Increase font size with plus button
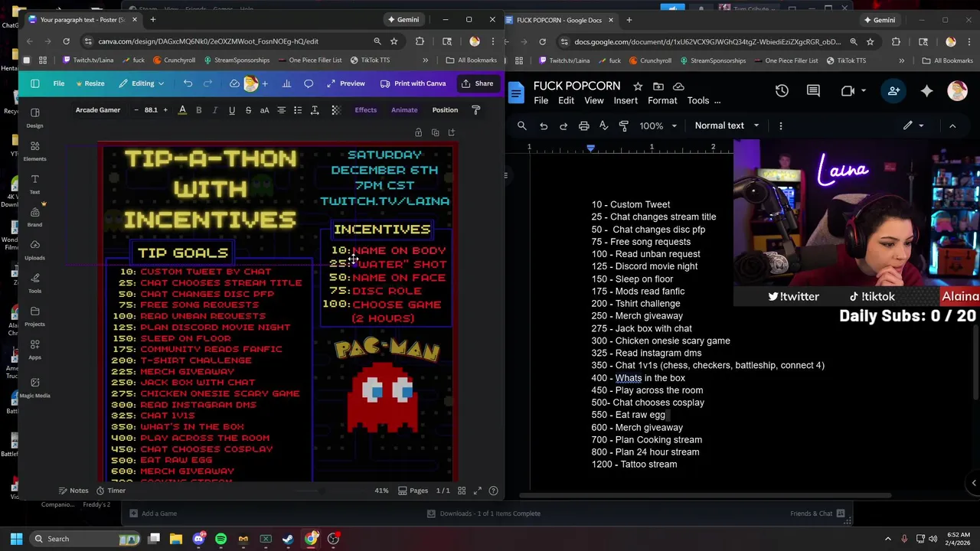The width and height of the screenshot is (980, 551). [165, 110]
